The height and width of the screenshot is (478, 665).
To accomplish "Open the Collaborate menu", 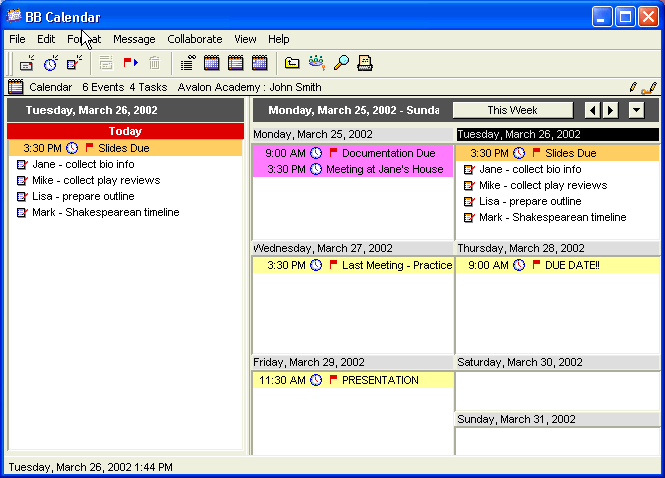I will pyautogui.click(x=194, y=39).
